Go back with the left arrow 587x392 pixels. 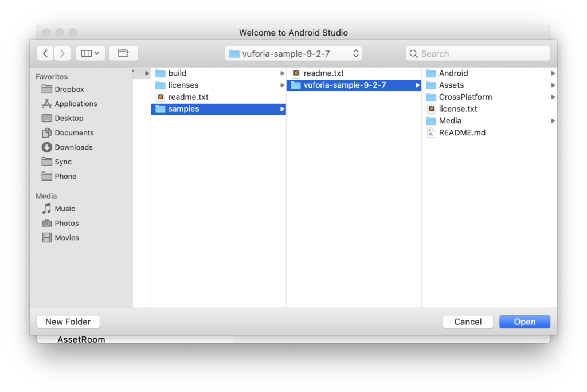[x=45, y=53]
